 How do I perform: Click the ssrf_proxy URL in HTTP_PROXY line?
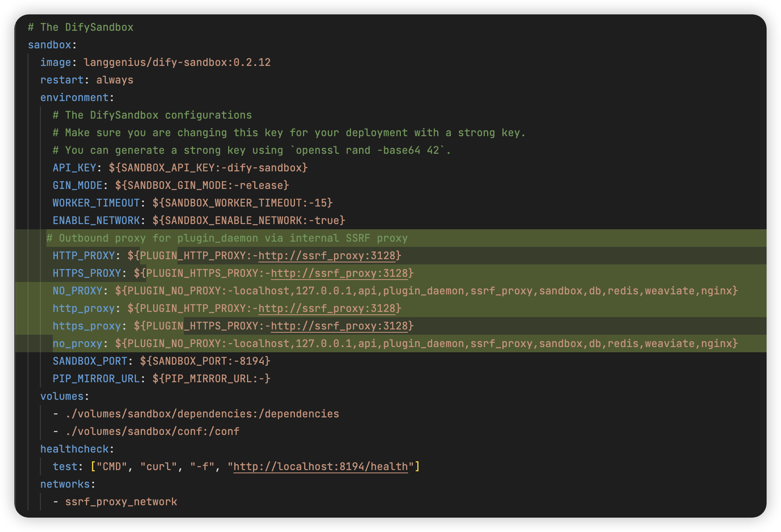pyautogui.click(x=327, y=256)
